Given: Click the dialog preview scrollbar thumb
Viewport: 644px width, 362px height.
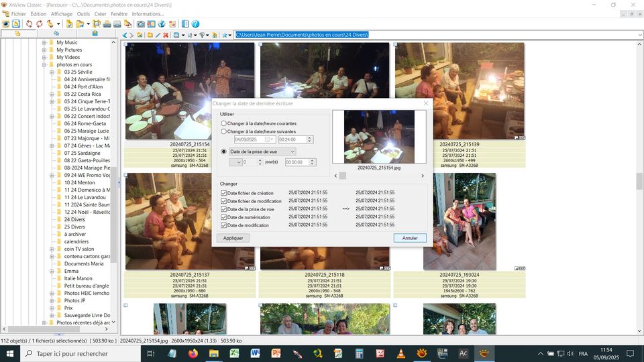Looking at the screenshot, I should click(x=343, y=176).
